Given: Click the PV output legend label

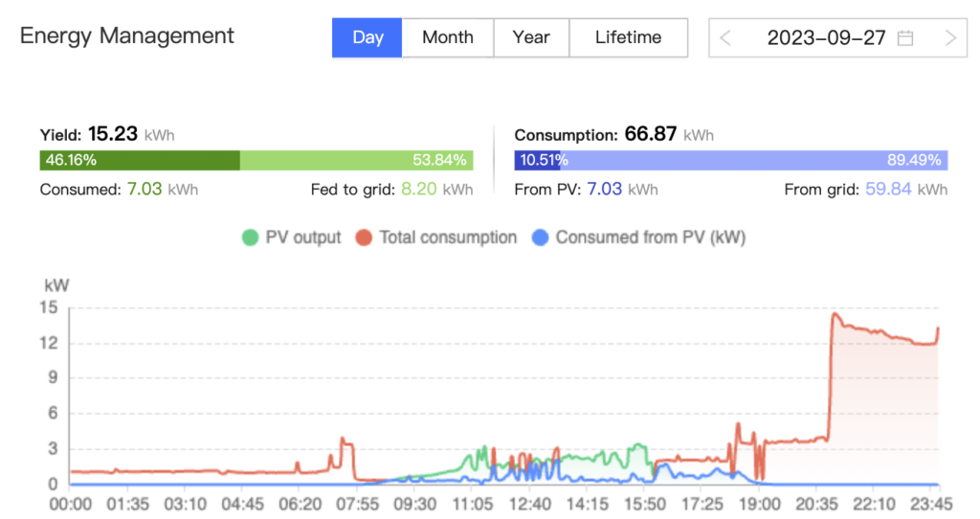Looking at the screenshot, I should coord(303,237).
